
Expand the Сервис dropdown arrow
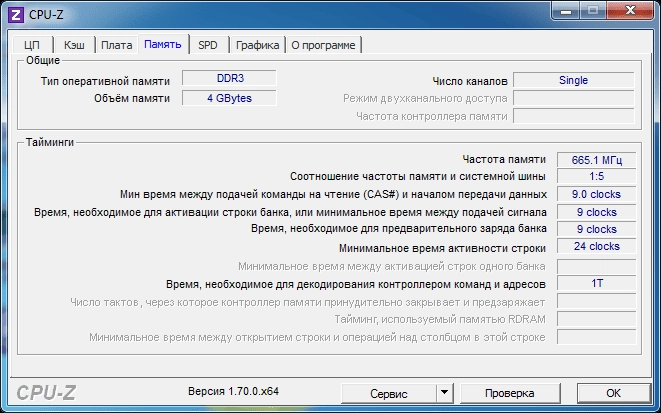[444, 393]
